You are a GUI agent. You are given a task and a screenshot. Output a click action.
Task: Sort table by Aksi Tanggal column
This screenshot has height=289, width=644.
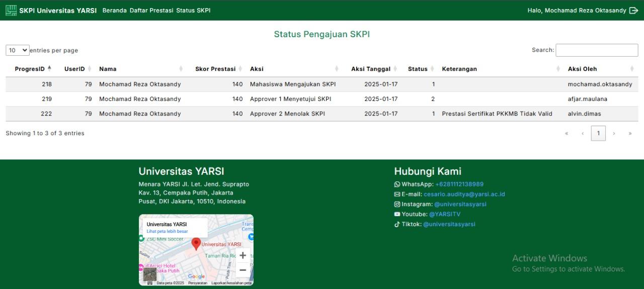(372, 69)
